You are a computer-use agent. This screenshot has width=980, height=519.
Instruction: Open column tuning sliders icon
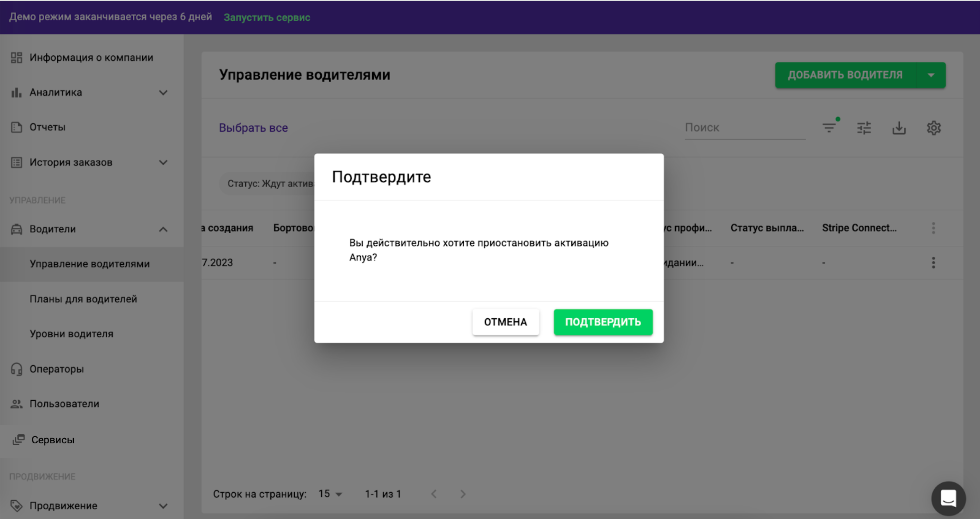coord(864,128)
